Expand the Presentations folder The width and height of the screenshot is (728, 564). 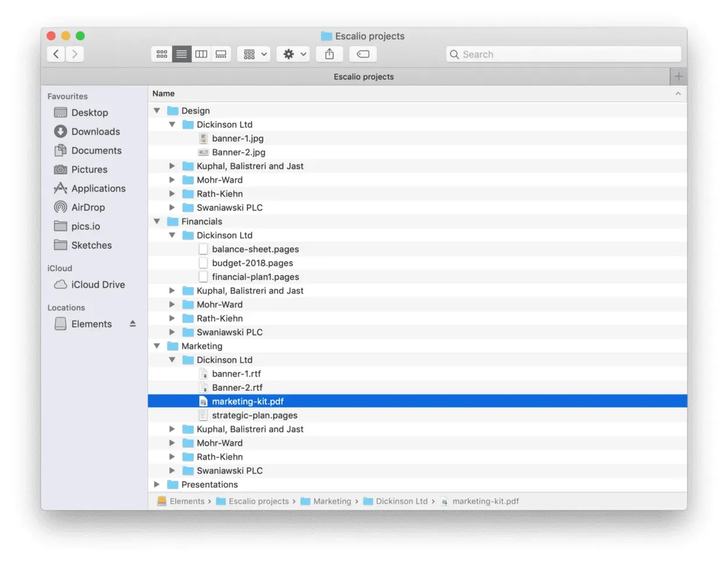[156, 484]
